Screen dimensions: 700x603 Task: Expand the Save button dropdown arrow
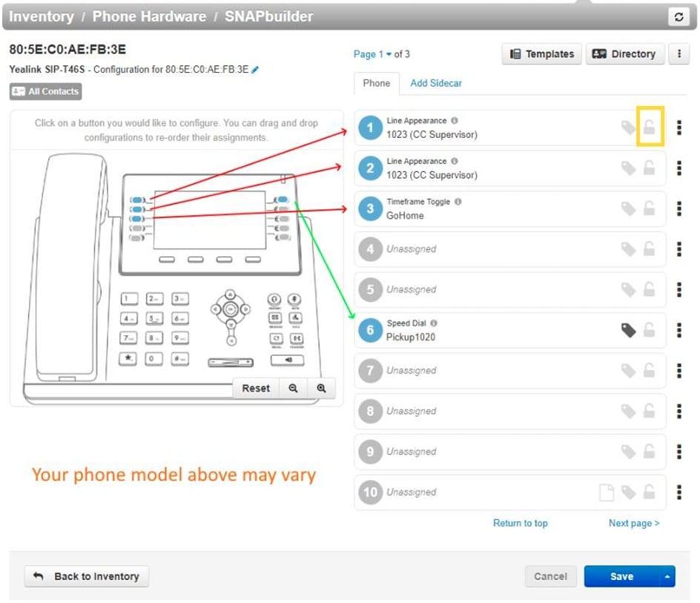click(667, 576)
